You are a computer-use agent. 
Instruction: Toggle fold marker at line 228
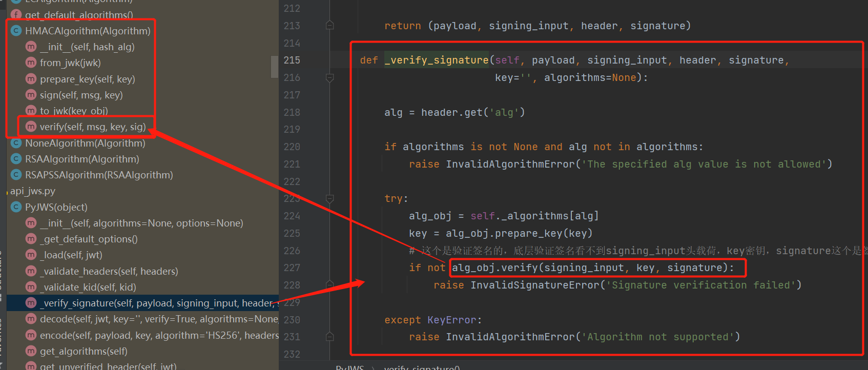pos(330,285)
